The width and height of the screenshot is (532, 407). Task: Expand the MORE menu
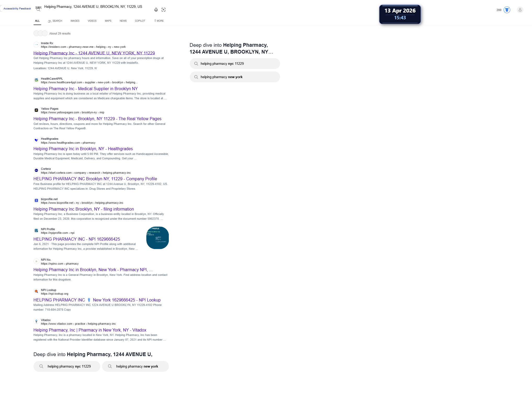click(159, 21)
